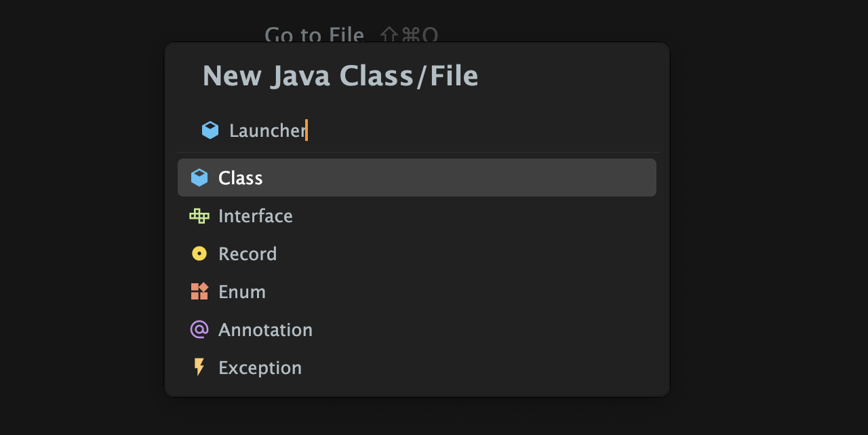Click the ⇧⌘O shortcut label
This screenshot has height=435, width=868.
pyautogui.click(x=410, y=35)
